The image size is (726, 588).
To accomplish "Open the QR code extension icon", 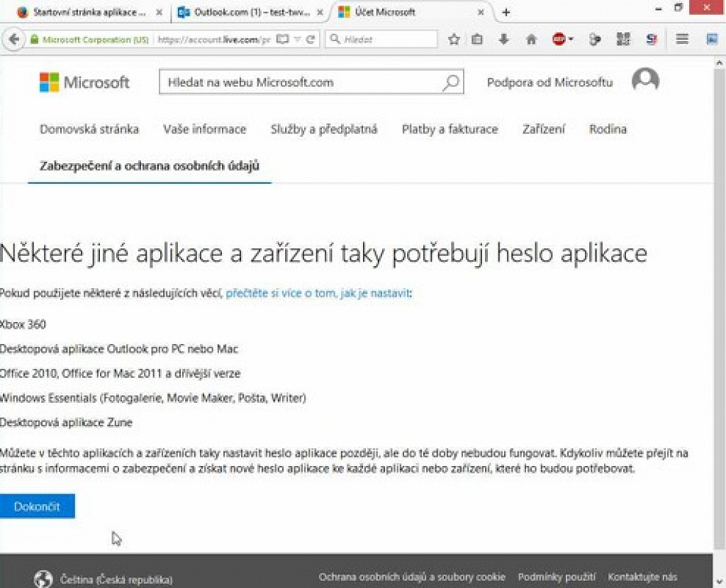I will pyautogui.click(x=623, y=40).
